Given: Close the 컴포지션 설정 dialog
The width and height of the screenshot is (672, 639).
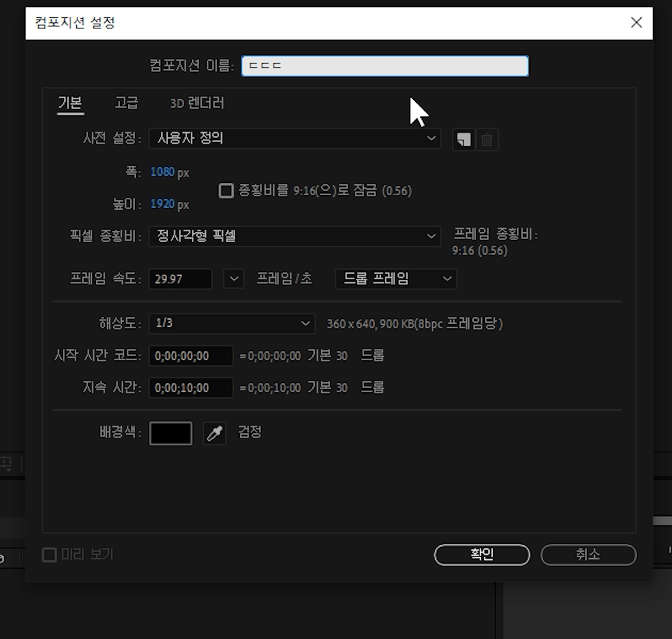Looking at the screenshot, I should pyautogui.click(x=636, y=22).
